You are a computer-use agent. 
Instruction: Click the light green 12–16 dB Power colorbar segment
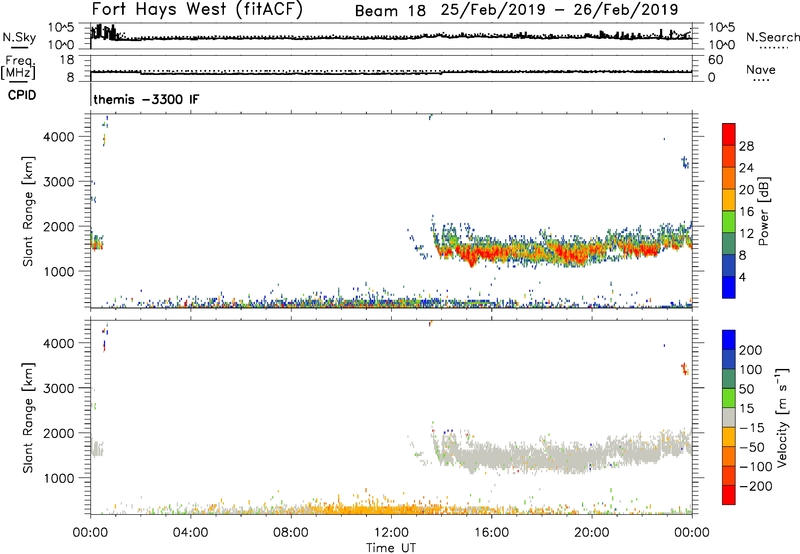tap(729, 222)
